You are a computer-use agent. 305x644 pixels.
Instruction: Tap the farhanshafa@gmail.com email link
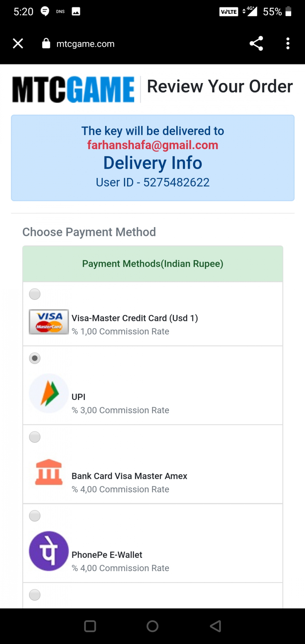pos(152,145)
